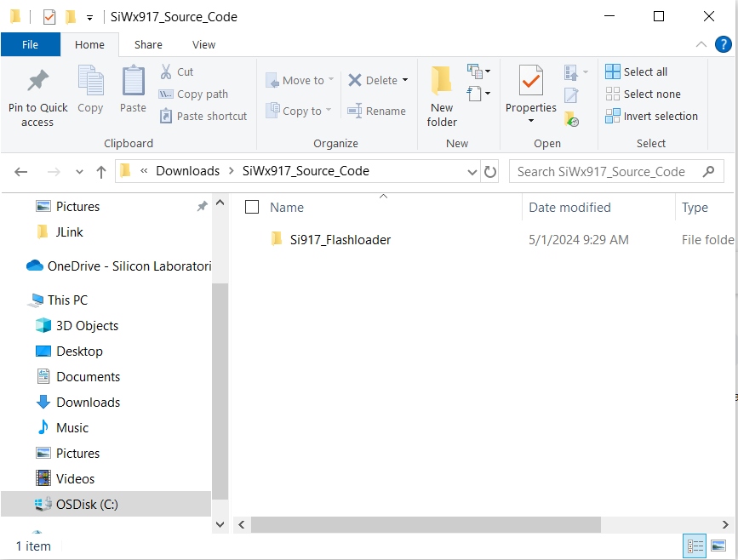This screenshot has width=738, height=560.
Task: Open the File menu tab
Action: pos(30,45)
